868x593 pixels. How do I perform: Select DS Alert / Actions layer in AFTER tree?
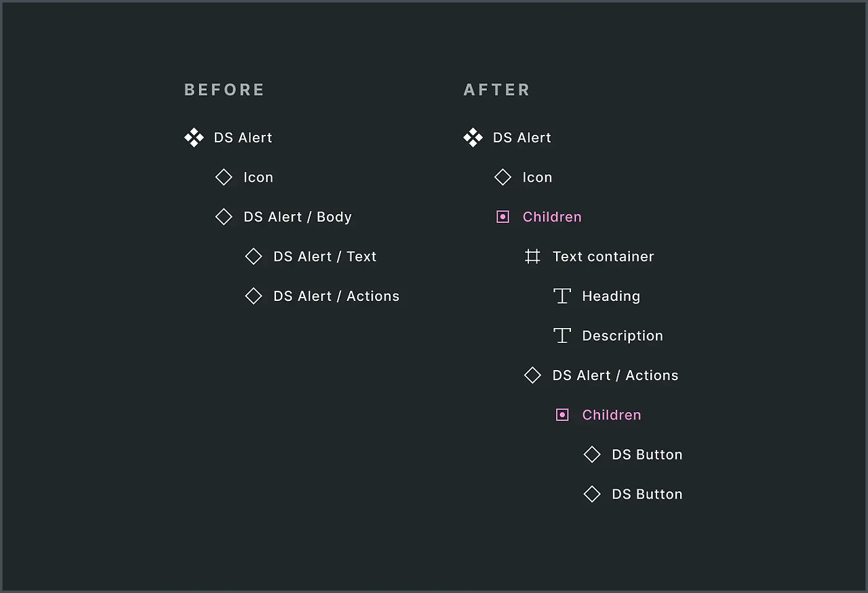(x=615, y=375)
